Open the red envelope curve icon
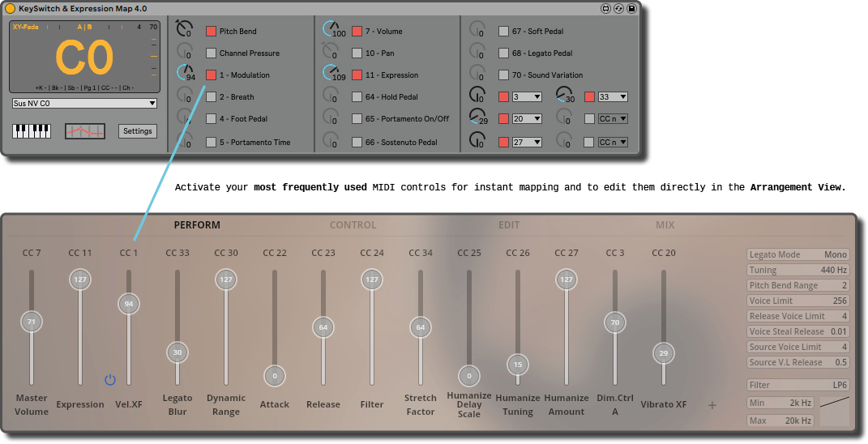Viewport: 868px width, 444px height. pos(85,131)
